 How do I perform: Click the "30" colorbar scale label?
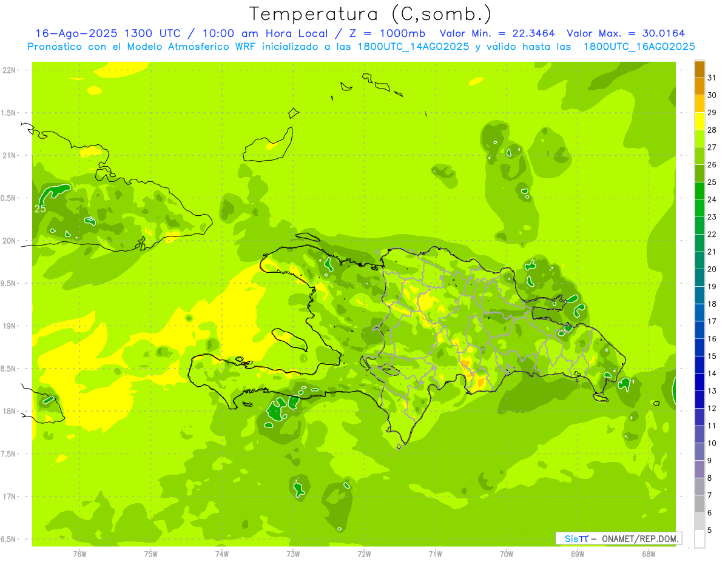tap(712, 95)
